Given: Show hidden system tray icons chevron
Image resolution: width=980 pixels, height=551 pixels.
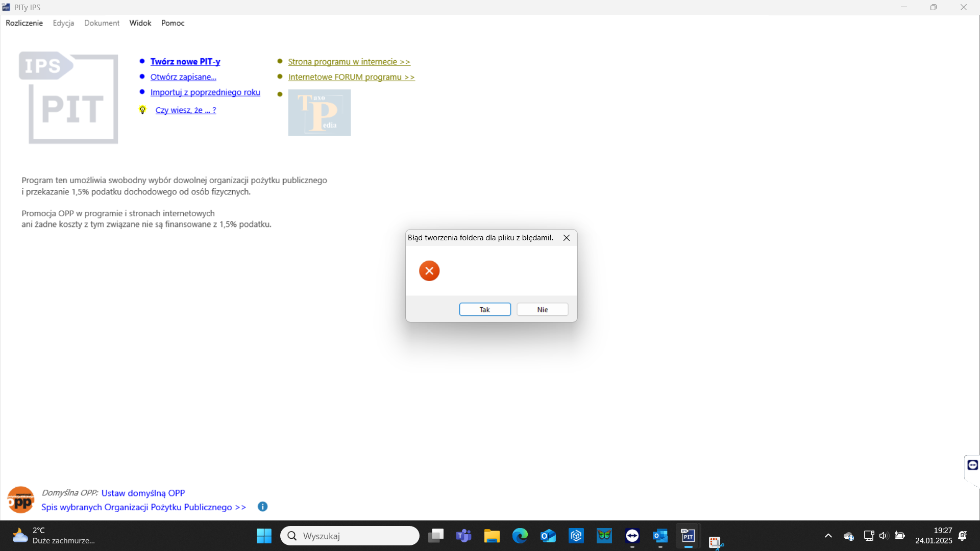Looking at the screenshot, I should [828, 536].
